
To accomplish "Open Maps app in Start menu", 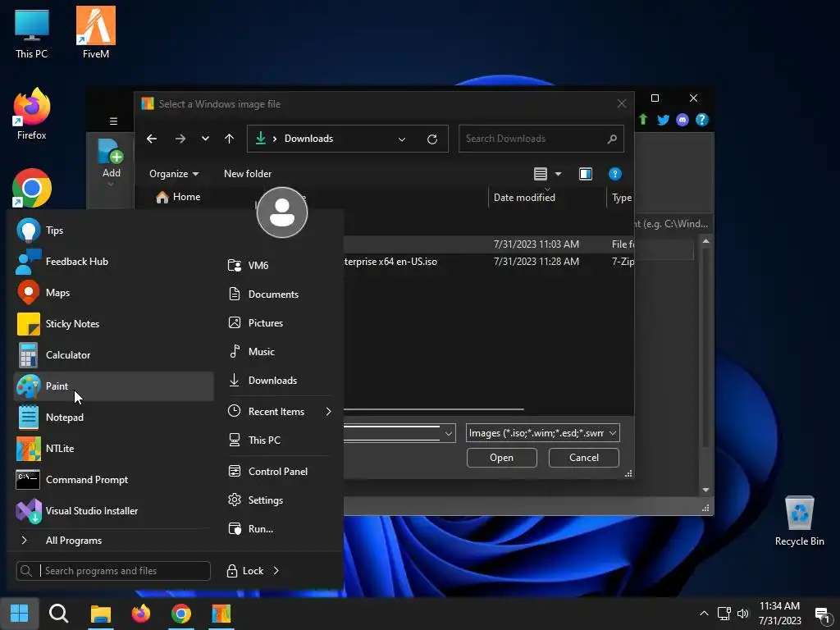I will click(x=113, y=293).
